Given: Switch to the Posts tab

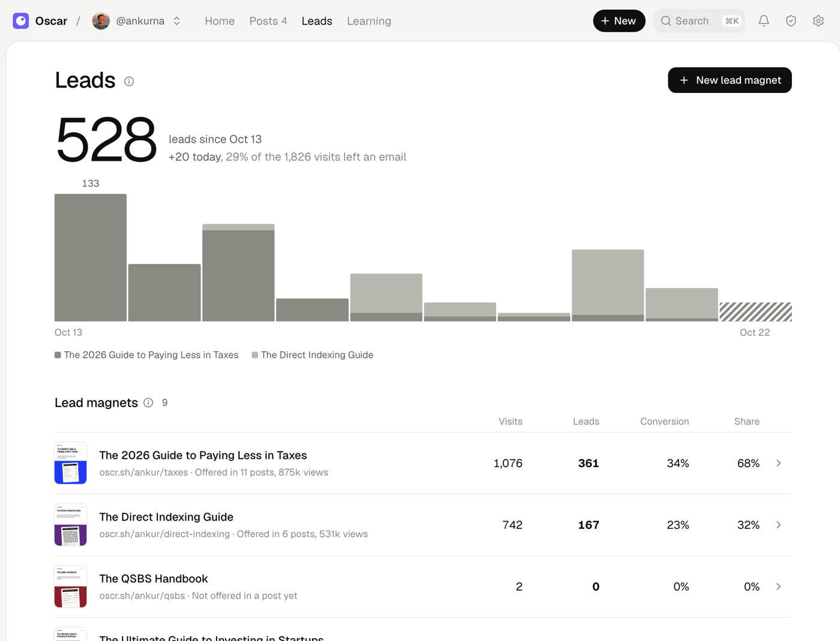Looking at the screenshot, I should pyautogui.click(x=268, y=21).
